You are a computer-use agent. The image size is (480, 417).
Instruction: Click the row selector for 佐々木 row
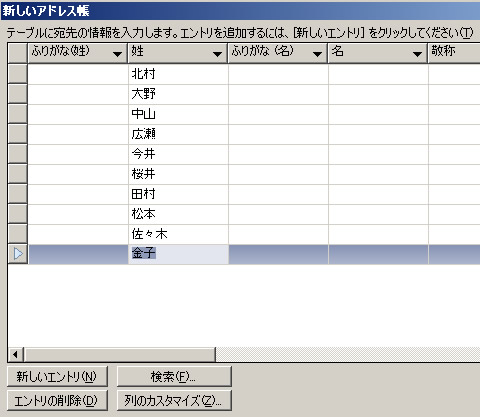pos(18,234)
